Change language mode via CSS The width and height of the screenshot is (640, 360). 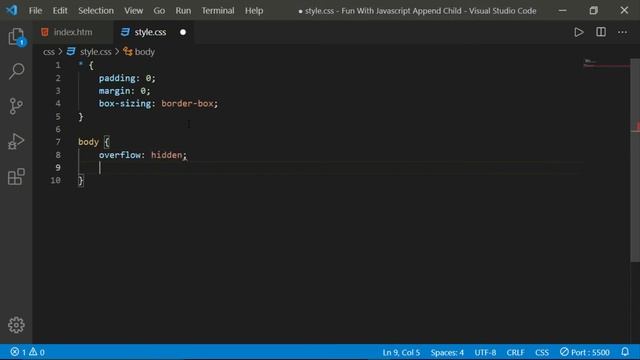coord(542,352)
